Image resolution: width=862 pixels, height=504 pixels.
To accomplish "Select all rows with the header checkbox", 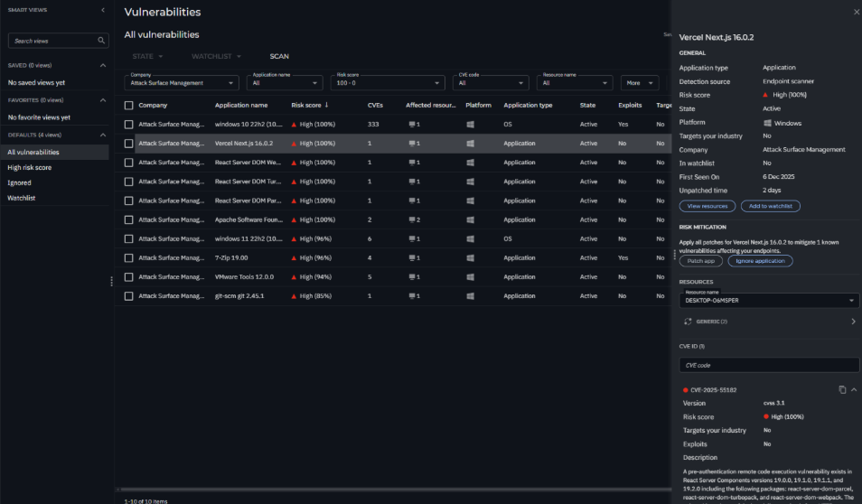I will 129,105.
